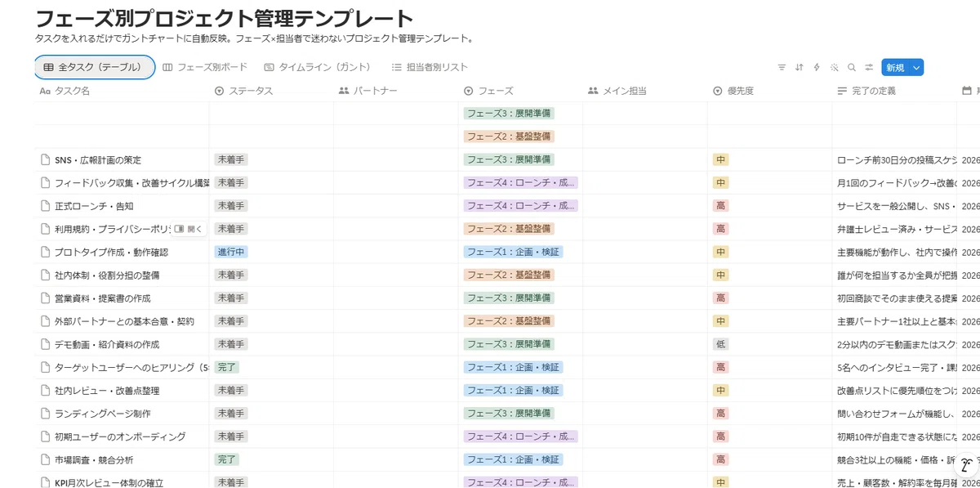Screen dimensions: 980x488
Task: Click 未着手 status of 正式ローンチ・告知
Action: [231, 206]
